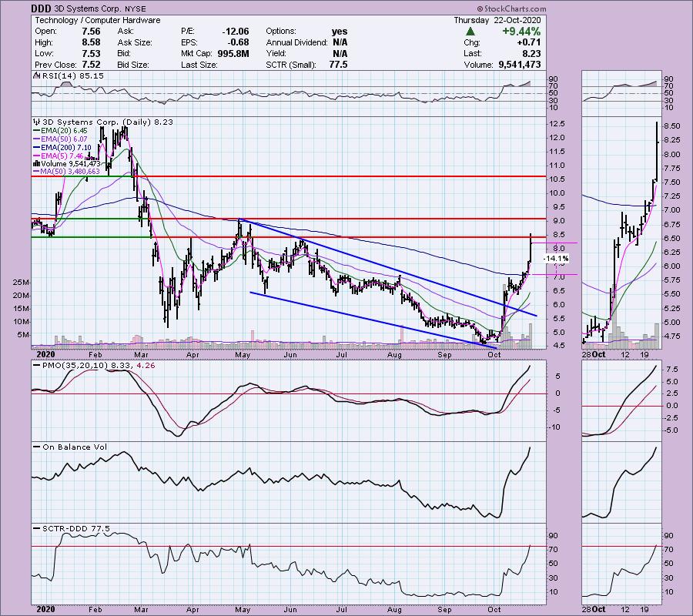
Task: Click the -14.1% annotation label
Action: click(x=556, y=259)
